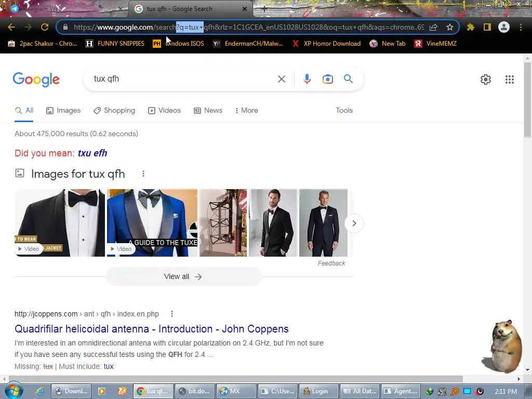Open the FUNNY SNIPPIES bookmark

coord(115,44)
